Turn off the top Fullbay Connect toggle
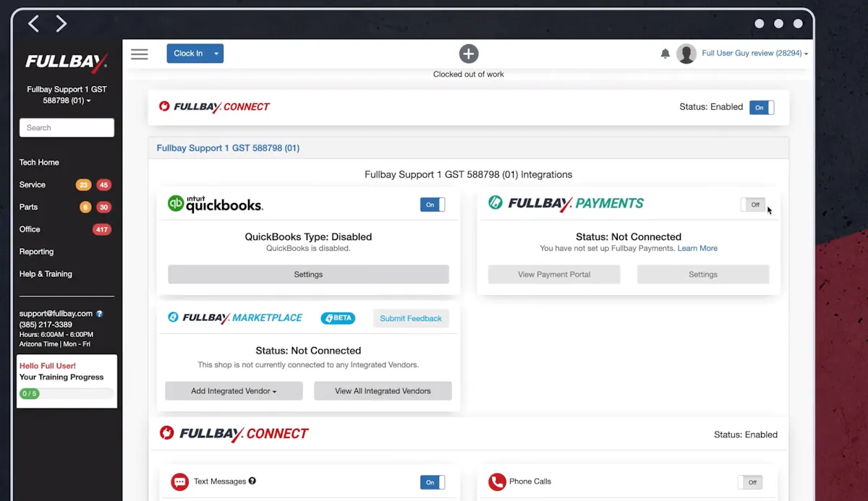This screenshot has width=868, height=501. pyautogui.click(x=762, y=107)
